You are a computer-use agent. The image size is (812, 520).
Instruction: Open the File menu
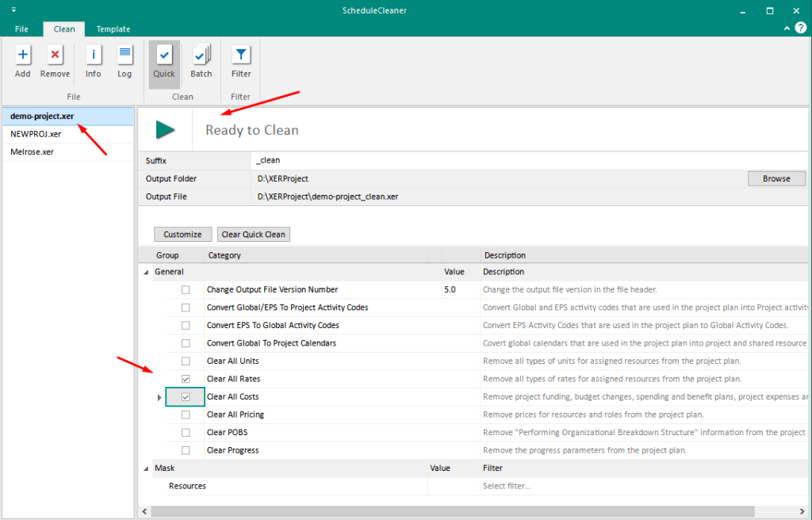tap(21, 29)
